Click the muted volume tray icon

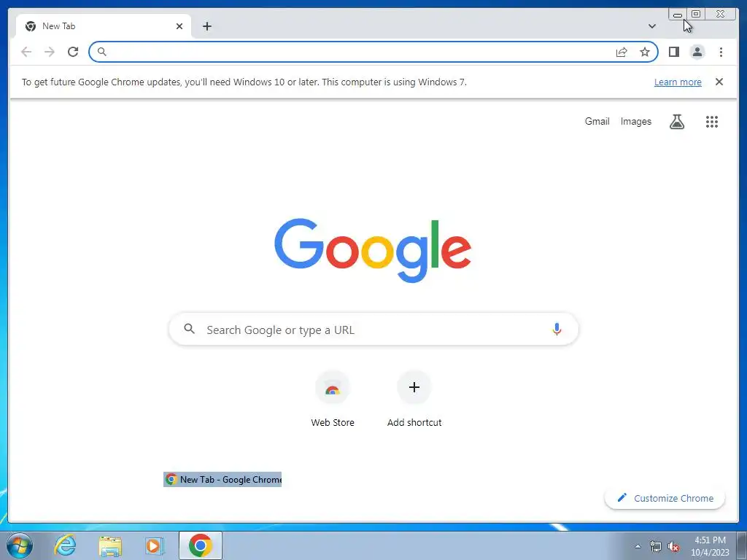[673, 546]
